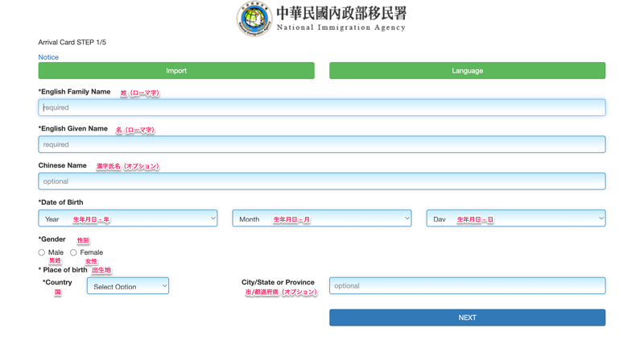Click the green Language button
This screenshot has width=644, height=349.
tap(467, 71)
